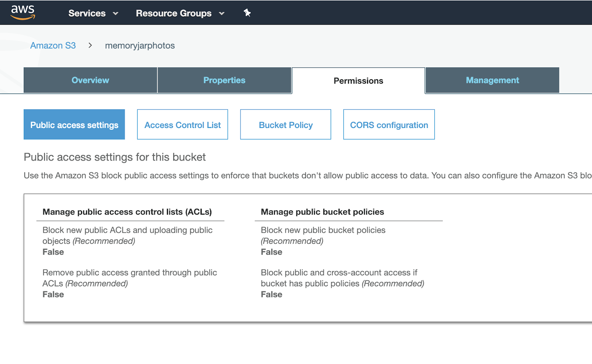Click the 'Use the Amazon S3 block public access' description
This screenshot has width=592, height=364.
coord(308,175)
